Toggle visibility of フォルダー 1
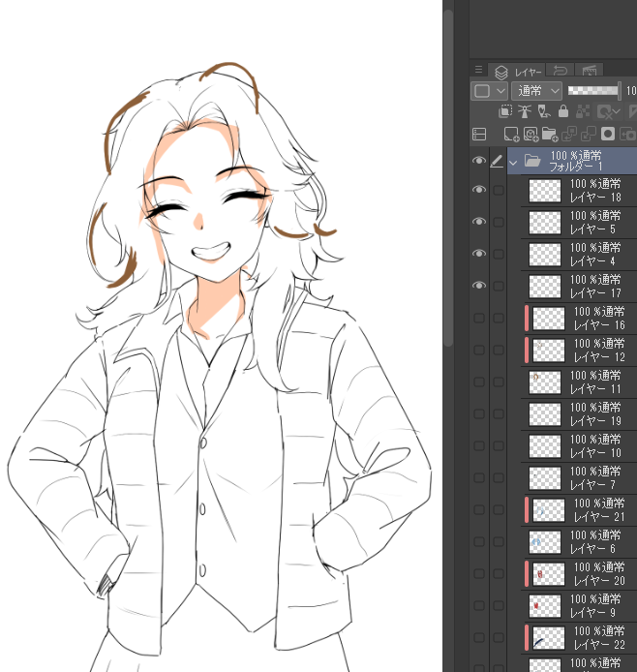The image size is (637, 672). (x=478, y=161)
